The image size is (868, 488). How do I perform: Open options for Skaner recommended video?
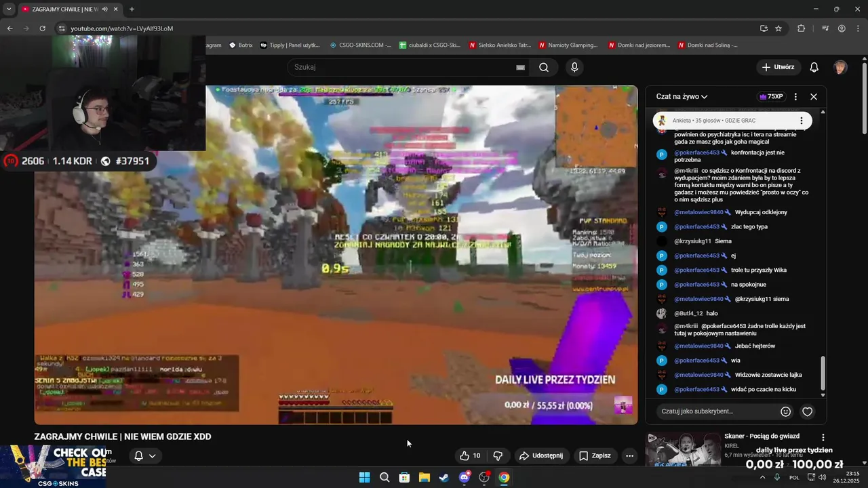[x=823, y=438]
